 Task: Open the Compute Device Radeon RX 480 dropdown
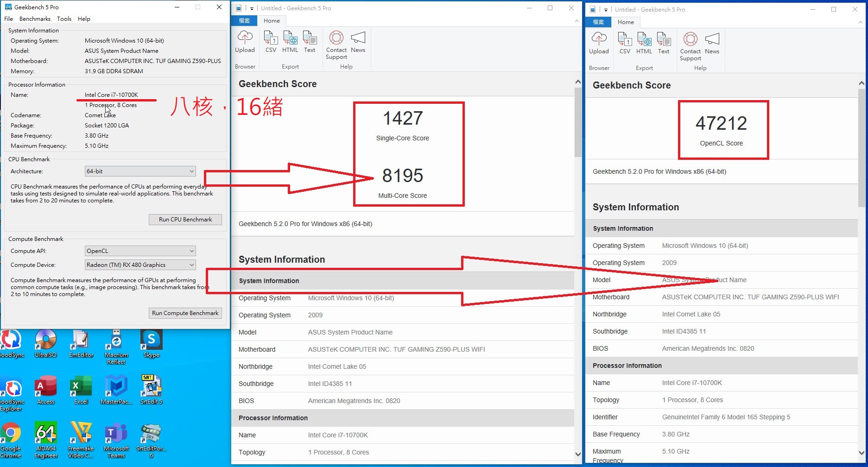(140, 265)
